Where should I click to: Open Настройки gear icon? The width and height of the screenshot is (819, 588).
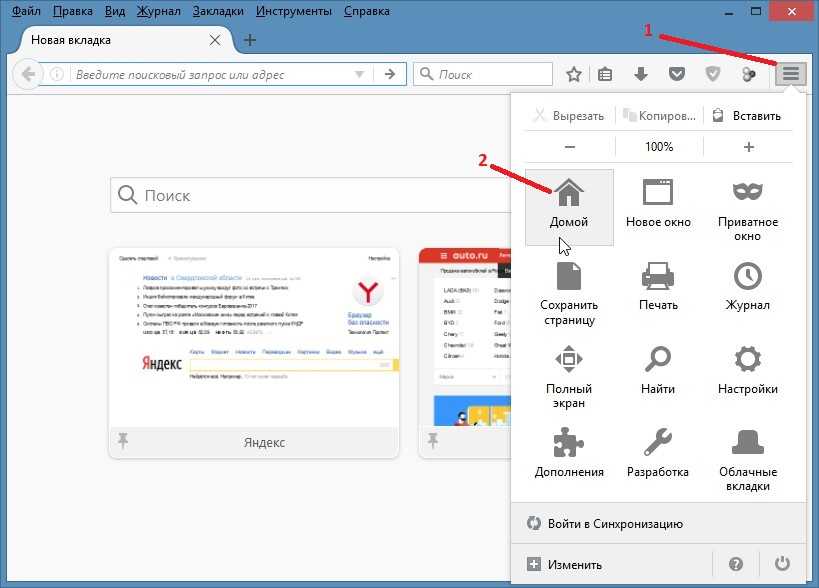pyautogui.click(x=747, y=361)
